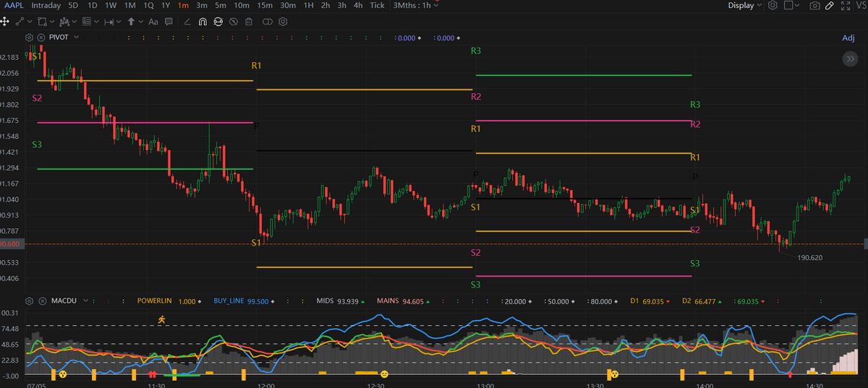Click the AAPL ticker symbol
This screenshot has width=868, height=388.
click(13, 6)
